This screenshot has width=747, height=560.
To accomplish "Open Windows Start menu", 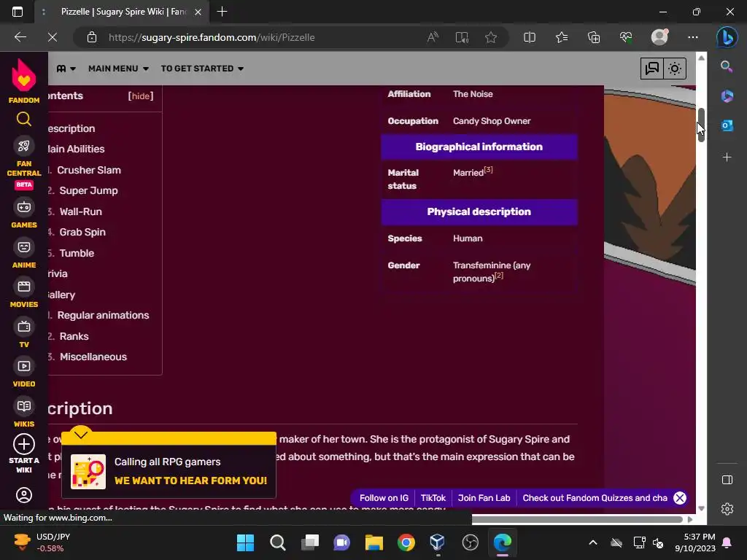I will pos(245,542).
